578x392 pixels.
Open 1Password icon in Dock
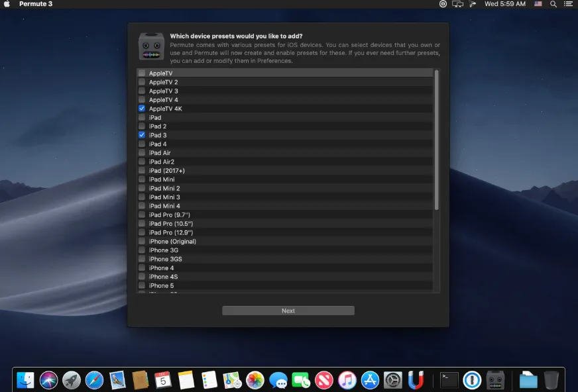tap(472, 380)
